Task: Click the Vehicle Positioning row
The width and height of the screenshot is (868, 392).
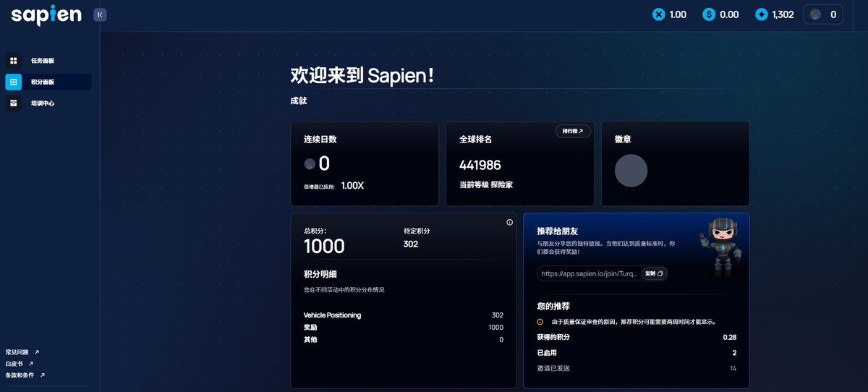Action: click(x=404, y=315)
